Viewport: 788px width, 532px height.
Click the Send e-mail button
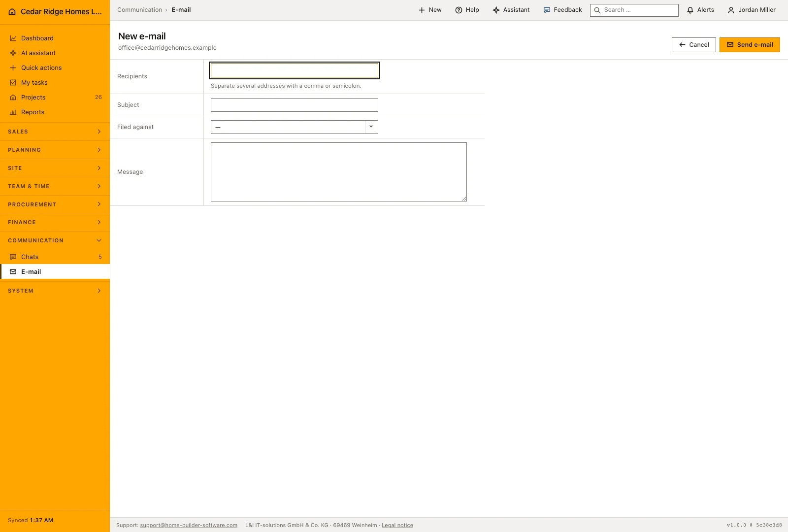pos(750,45)
